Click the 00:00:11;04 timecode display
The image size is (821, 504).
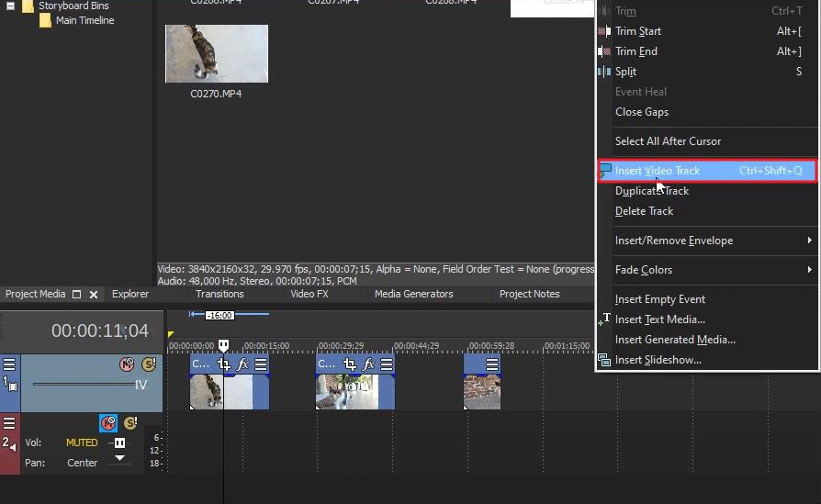(99, 330)
